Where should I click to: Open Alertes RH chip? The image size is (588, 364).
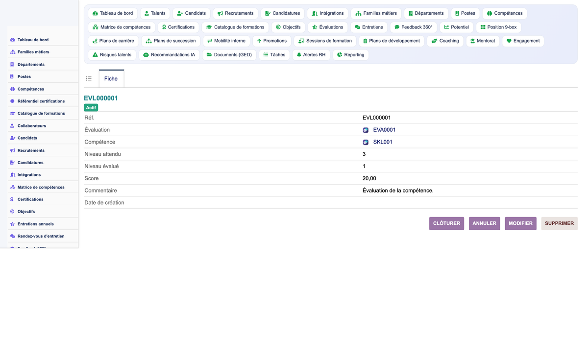tap(311, 54)
